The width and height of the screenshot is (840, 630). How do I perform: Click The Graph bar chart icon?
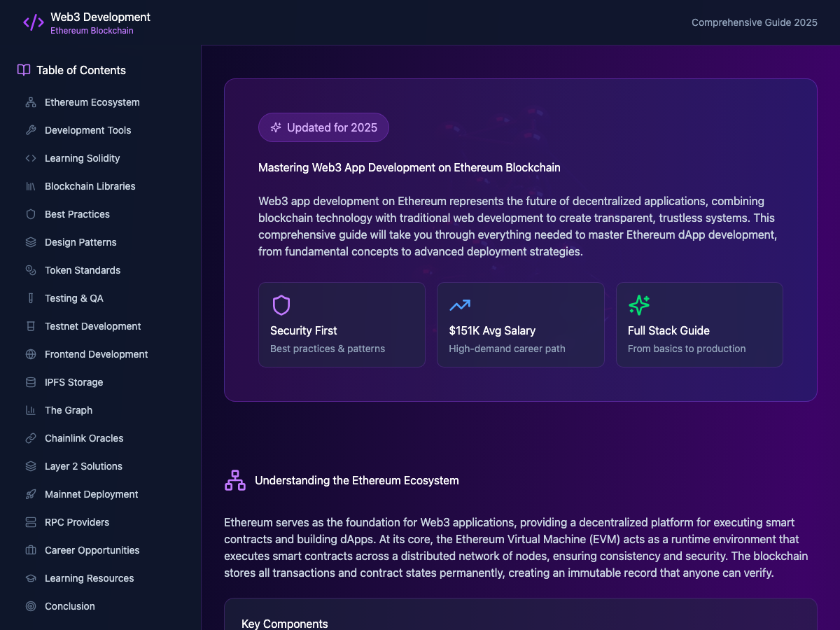(31, 410)
